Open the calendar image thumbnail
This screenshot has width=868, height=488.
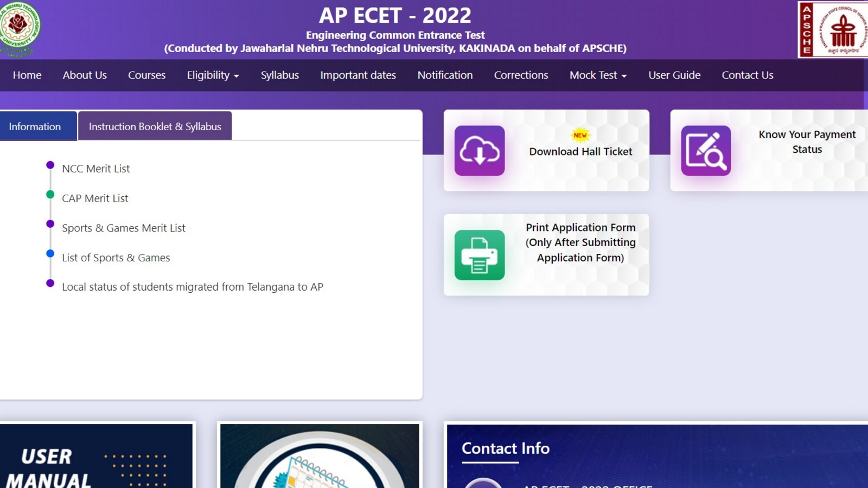pos(320,456)
